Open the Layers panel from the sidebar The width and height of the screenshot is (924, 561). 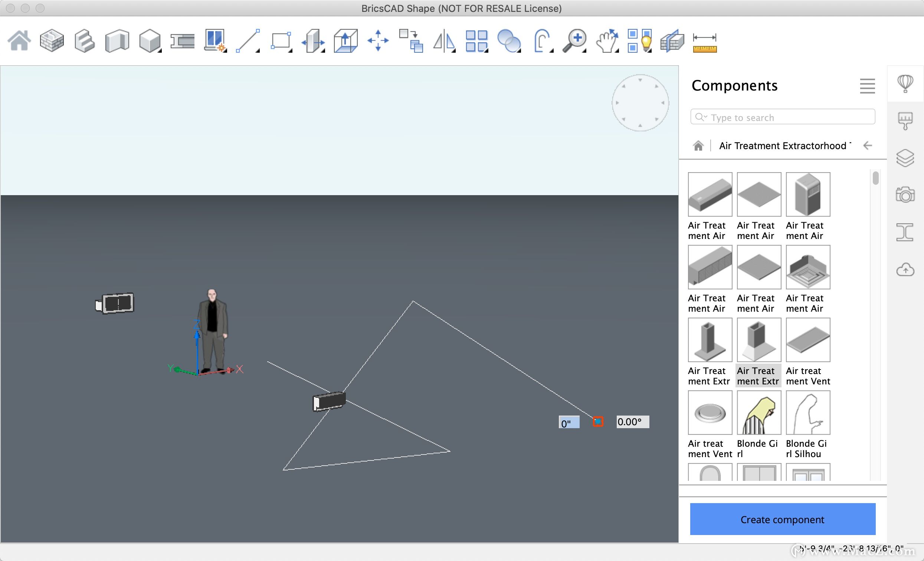tap(905, 158)
